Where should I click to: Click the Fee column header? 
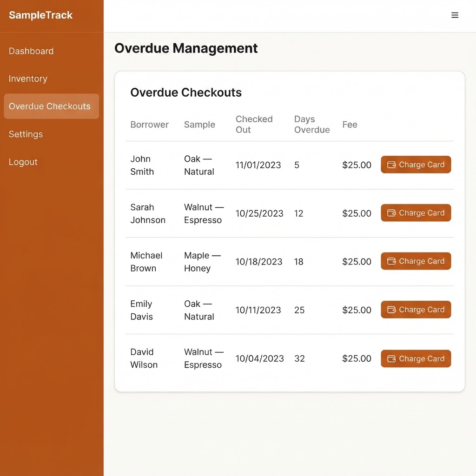point(350,125)
